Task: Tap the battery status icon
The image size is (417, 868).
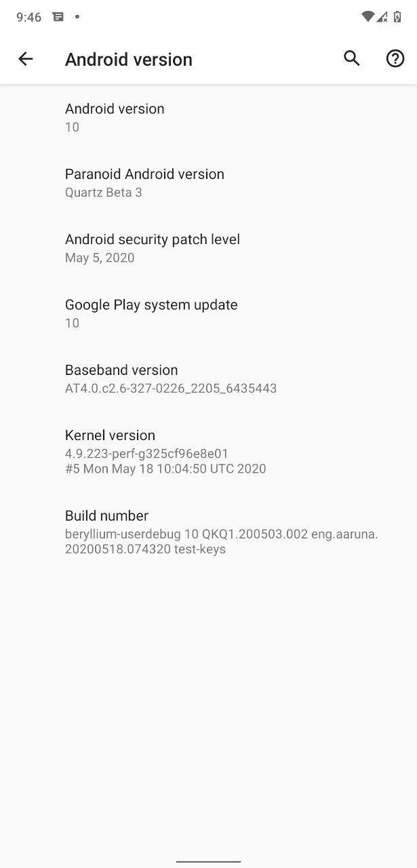Action: click(397, 16)
